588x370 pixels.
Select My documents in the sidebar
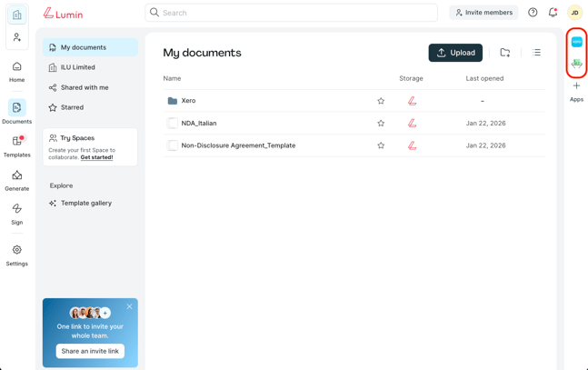coord(90,47)
